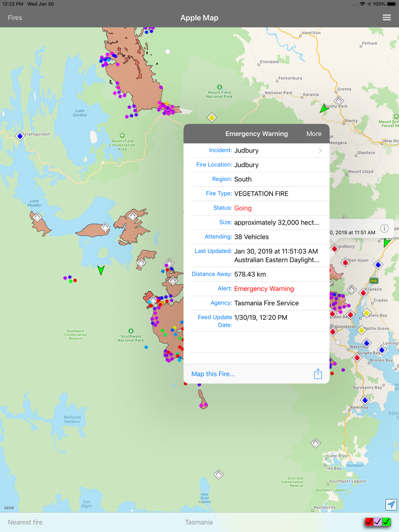Viewport: 399px width, 532px height.
Task: Select the red fire marker at Glen Huon
Action: tap(346, 262)
